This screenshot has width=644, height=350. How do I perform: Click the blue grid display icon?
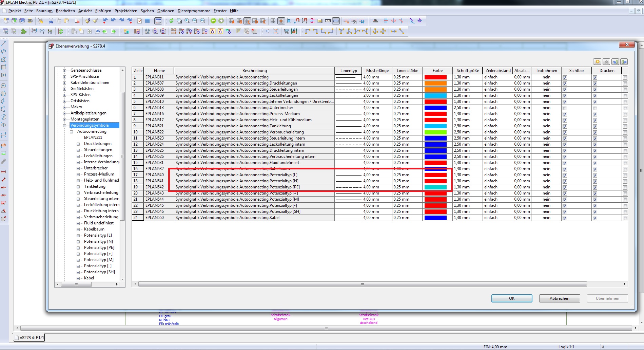click(x=148, y=21)
